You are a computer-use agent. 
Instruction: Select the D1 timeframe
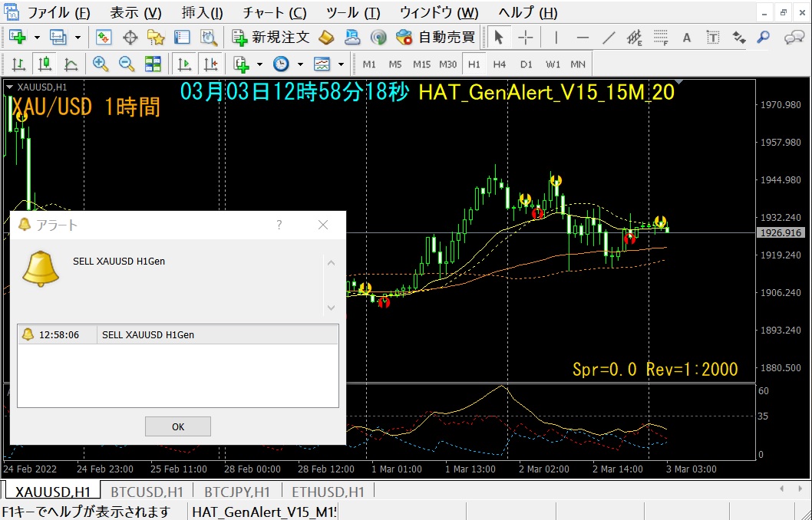526,64
